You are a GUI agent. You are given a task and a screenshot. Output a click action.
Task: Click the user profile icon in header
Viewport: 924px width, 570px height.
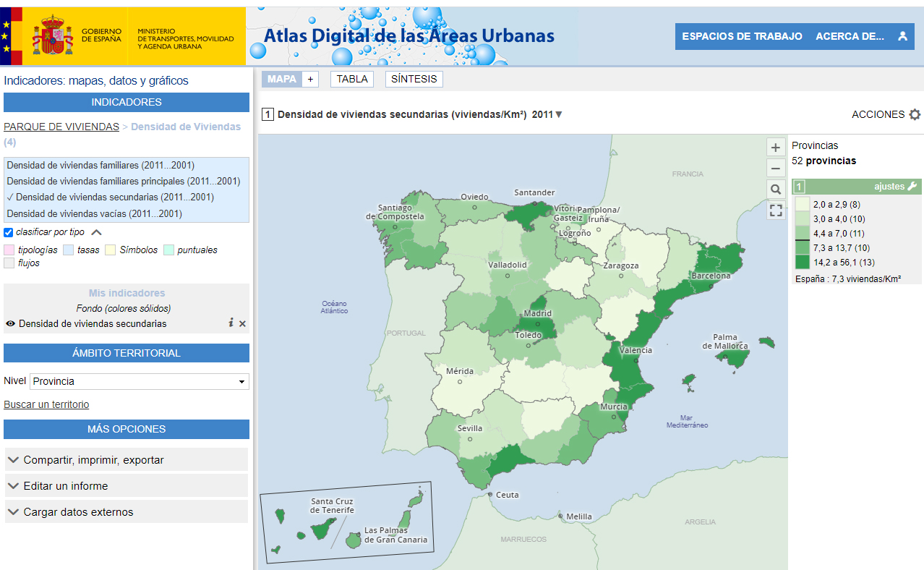pyautogui.click(x=902, y=36)
